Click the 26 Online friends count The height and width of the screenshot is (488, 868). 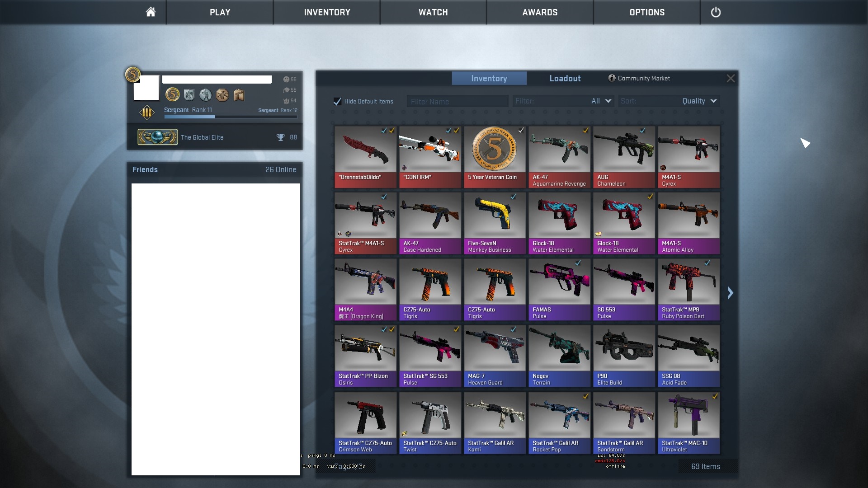(x=281, y=169)
